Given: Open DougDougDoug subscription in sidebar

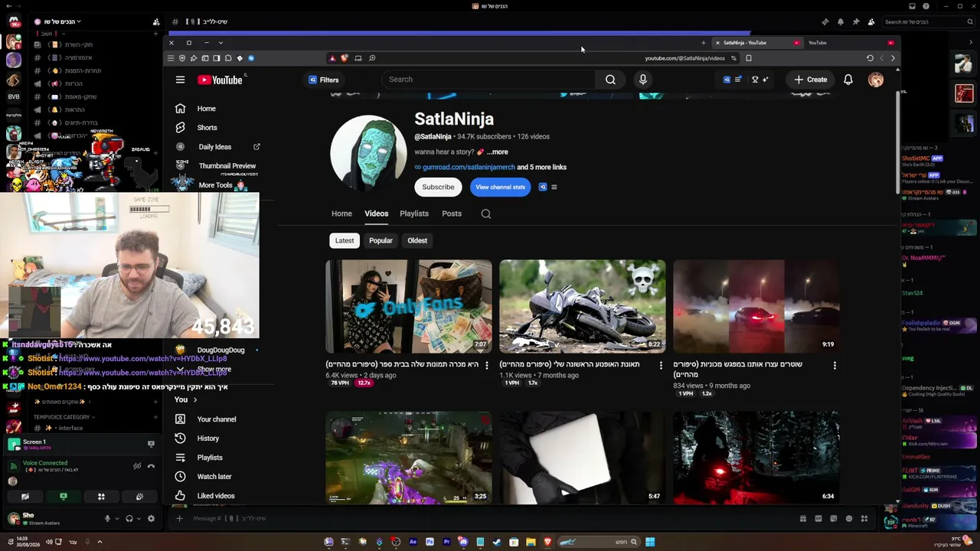Looking at the screenshot, I should coord(220,350).
